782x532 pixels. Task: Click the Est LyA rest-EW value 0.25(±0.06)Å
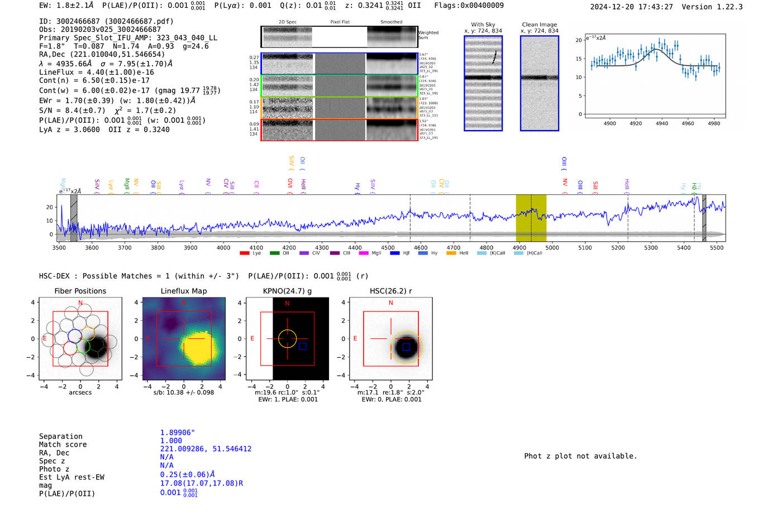[188, 475]
